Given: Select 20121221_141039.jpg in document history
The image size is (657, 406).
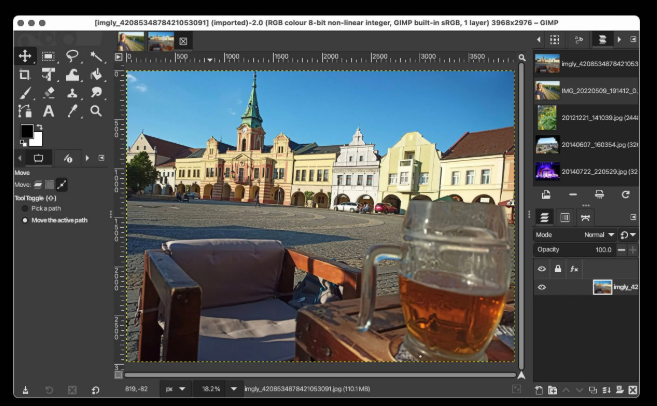Looking at the screenshot, I should (x=586, y=118).
